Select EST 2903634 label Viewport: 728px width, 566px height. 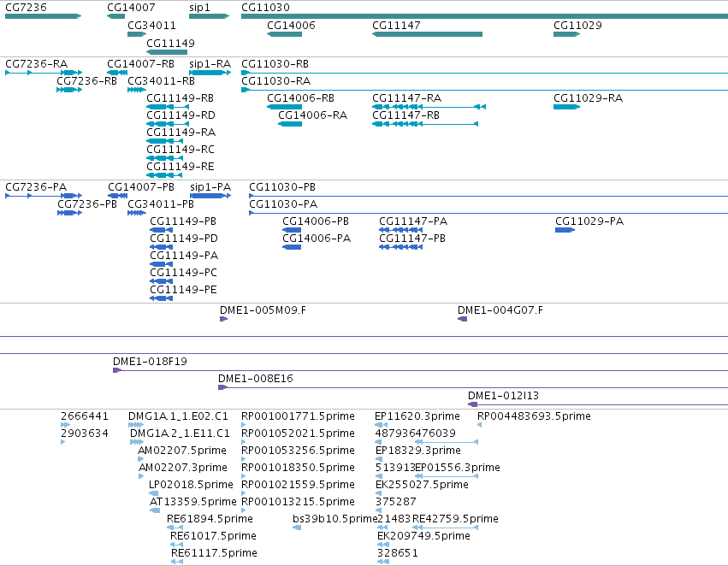click(x=85, y=433)
